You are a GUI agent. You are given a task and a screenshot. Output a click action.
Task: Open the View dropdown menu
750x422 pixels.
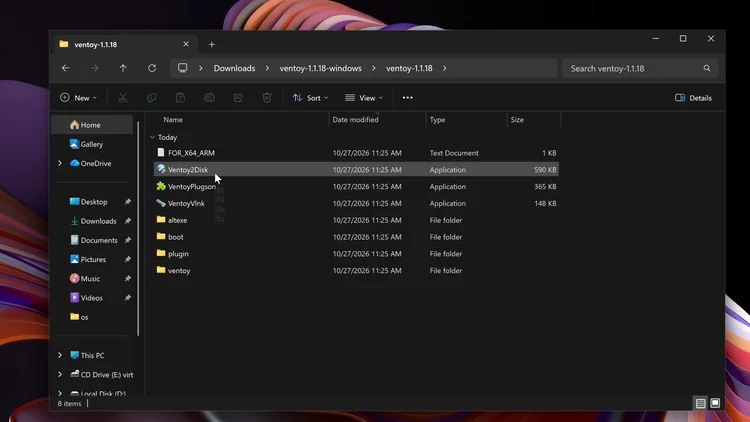(x=364, y=98)
